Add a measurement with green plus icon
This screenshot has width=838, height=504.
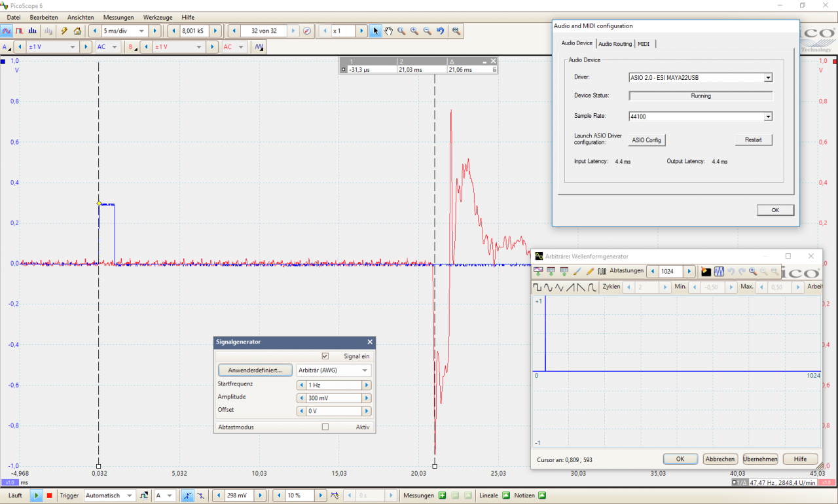pyautogui.click(x=442, y=495)
